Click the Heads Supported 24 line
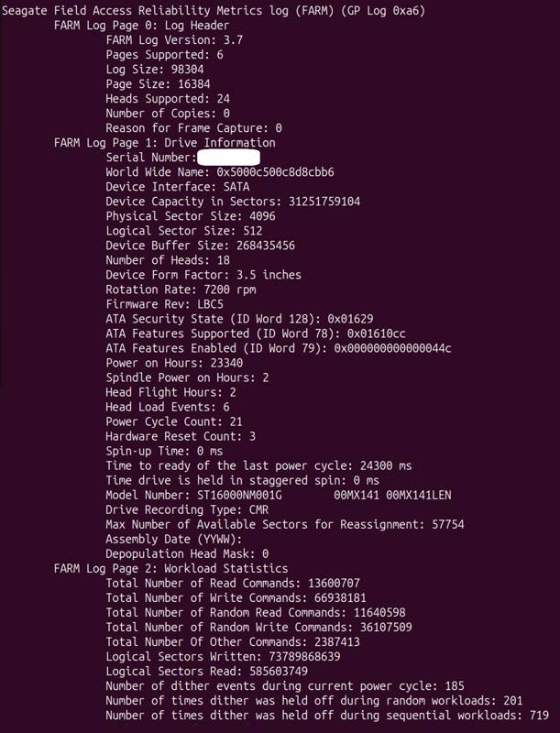 coord(168,99)
